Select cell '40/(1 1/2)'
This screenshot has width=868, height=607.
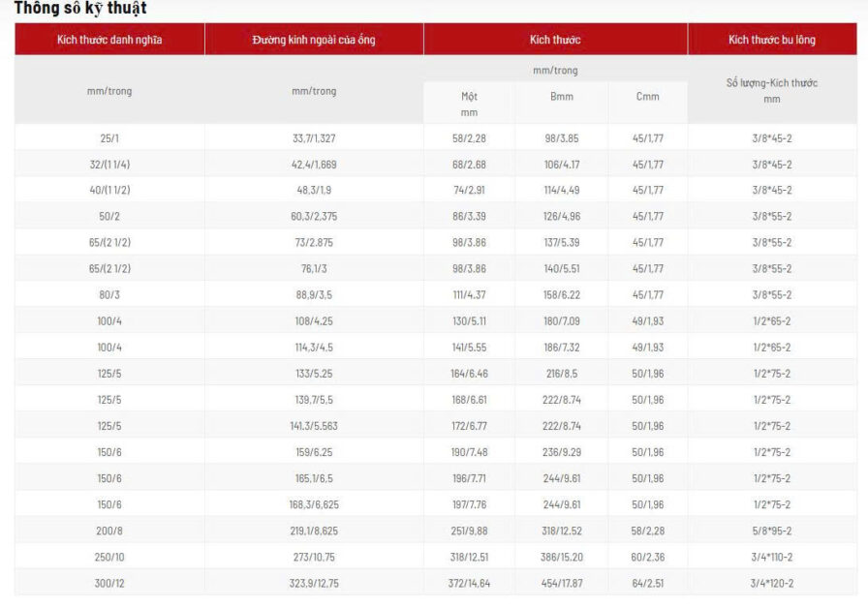(x=109, y=190)
